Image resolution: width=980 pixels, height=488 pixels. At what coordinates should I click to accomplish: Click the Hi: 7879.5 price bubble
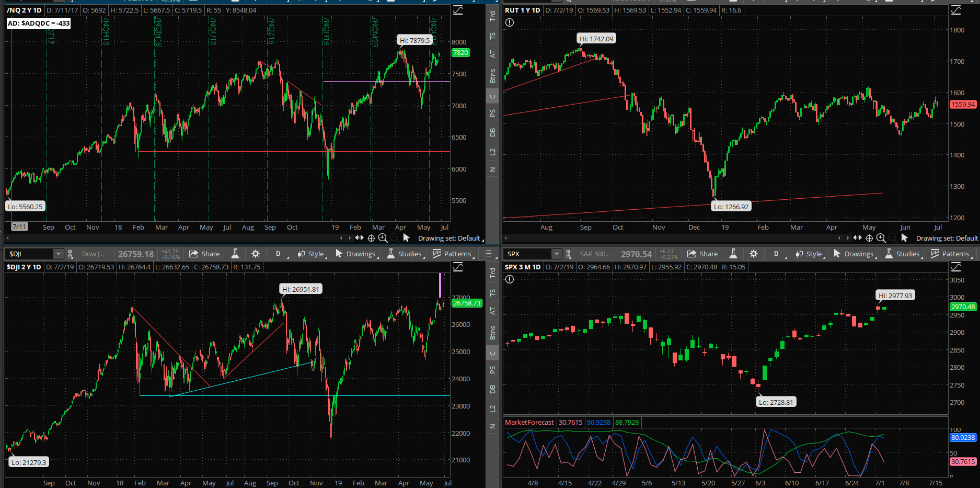[x=414, y=40]
